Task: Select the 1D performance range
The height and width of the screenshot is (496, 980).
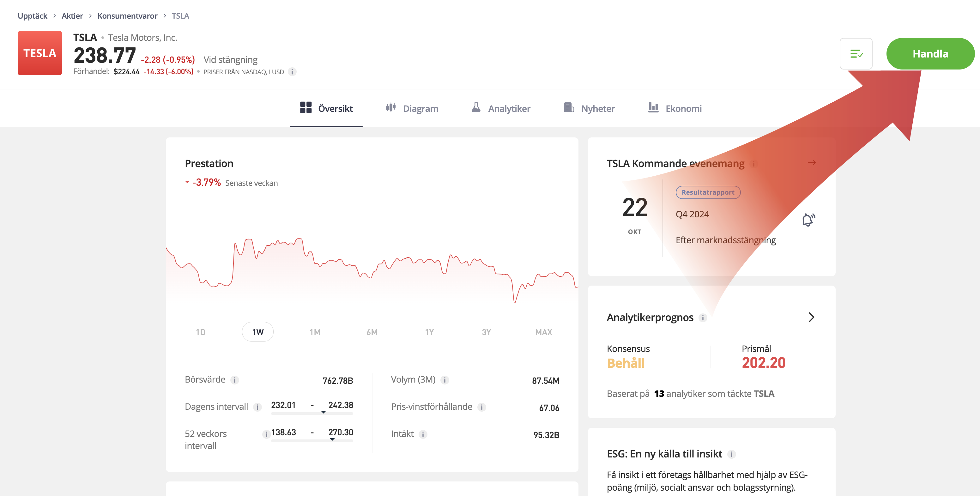Action: tap(201, 332)
